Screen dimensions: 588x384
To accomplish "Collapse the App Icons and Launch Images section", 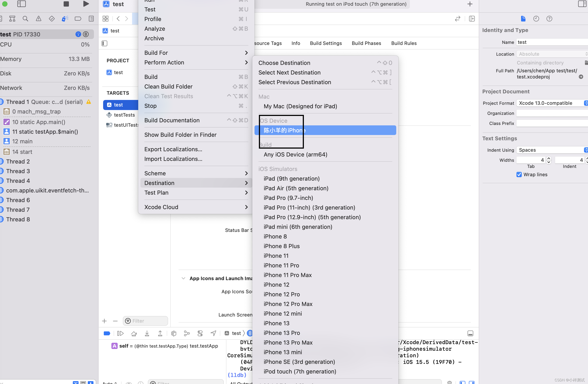I will click(x=183, y=278).
